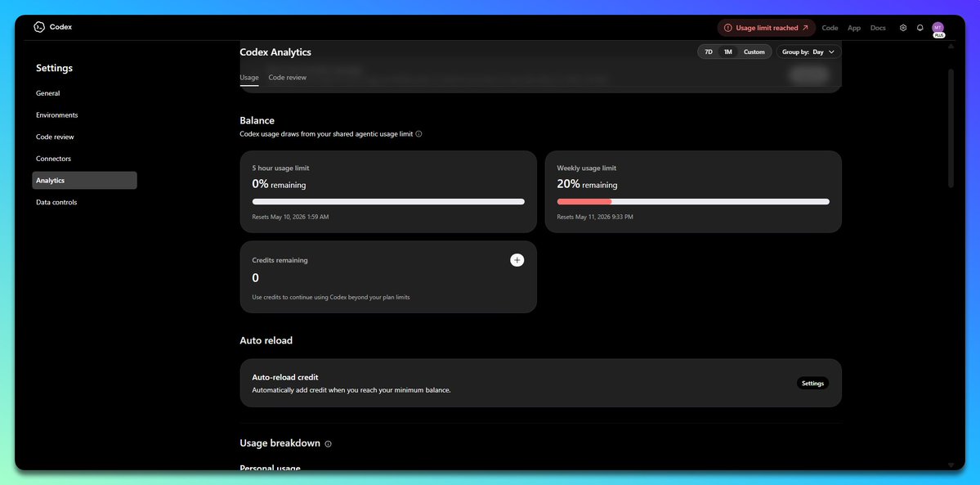Image resolution: width=980 pixels, height=485 pixels.
Task: Select Analytics in settings sidebar
Action: pos(84,180)
